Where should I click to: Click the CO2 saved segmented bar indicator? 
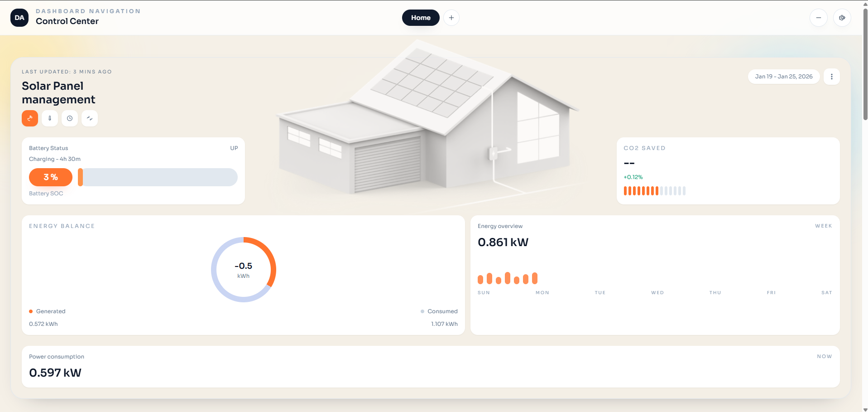pos(655,191)
